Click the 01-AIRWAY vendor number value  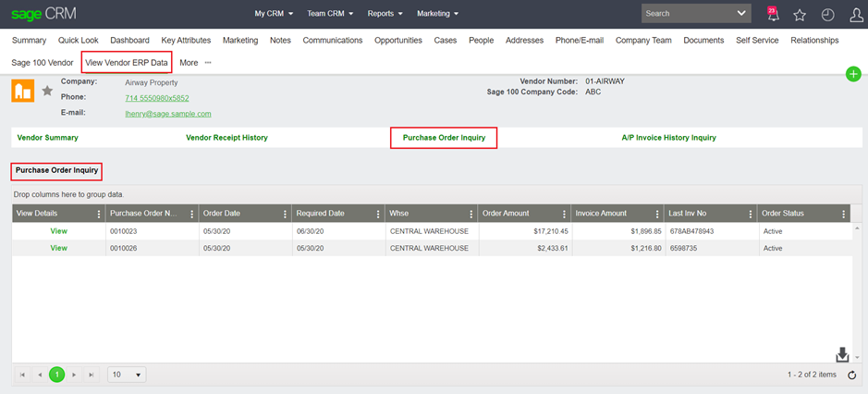click(605, 81)
